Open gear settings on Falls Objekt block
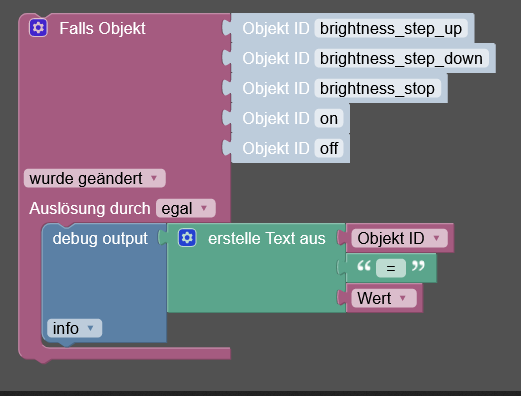 coord(38,28)
